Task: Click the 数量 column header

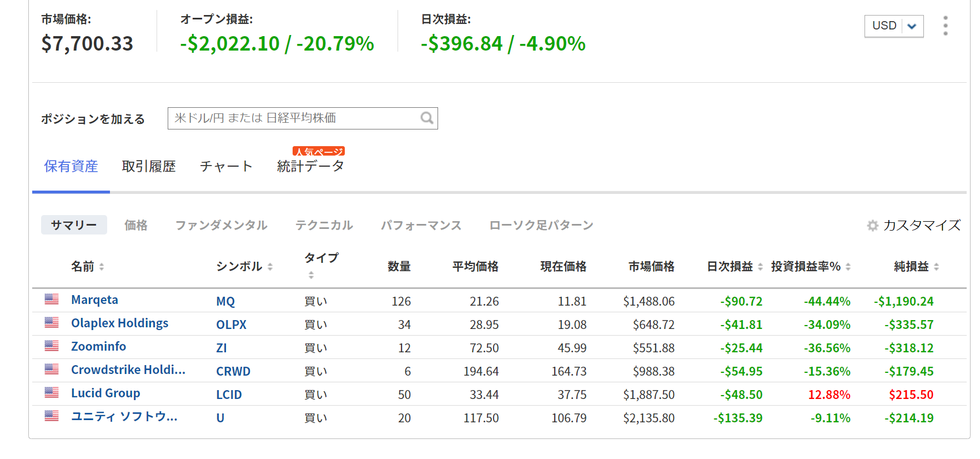Action: 399,267
